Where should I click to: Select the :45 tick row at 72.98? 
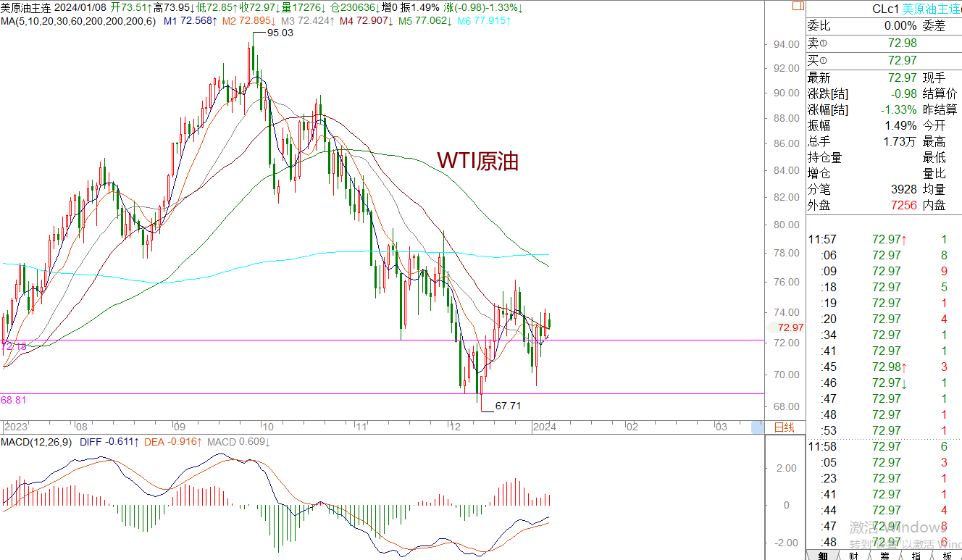pos(884,367)
